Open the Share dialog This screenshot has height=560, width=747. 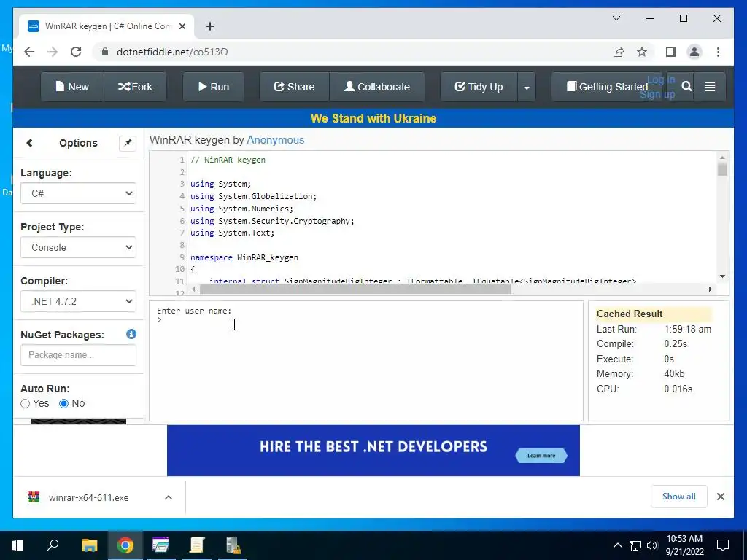point(294,87)
